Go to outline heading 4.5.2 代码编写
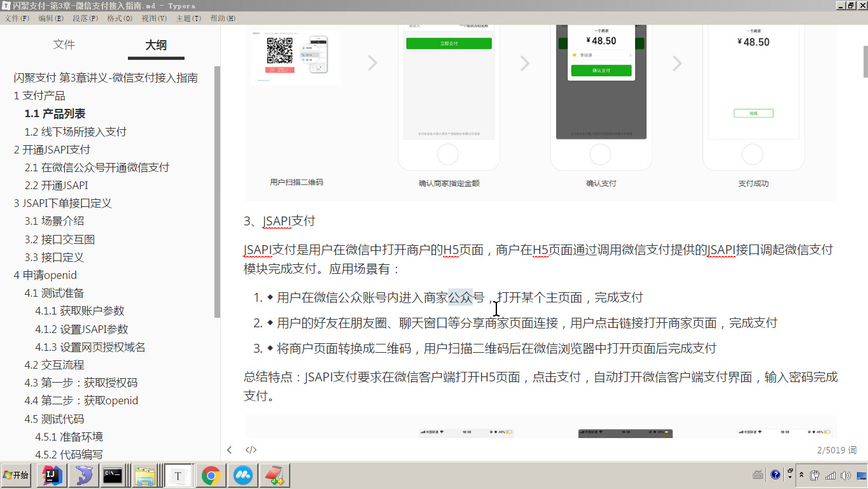The width and height of the screenshot is (868, 489). click(69, 455)
